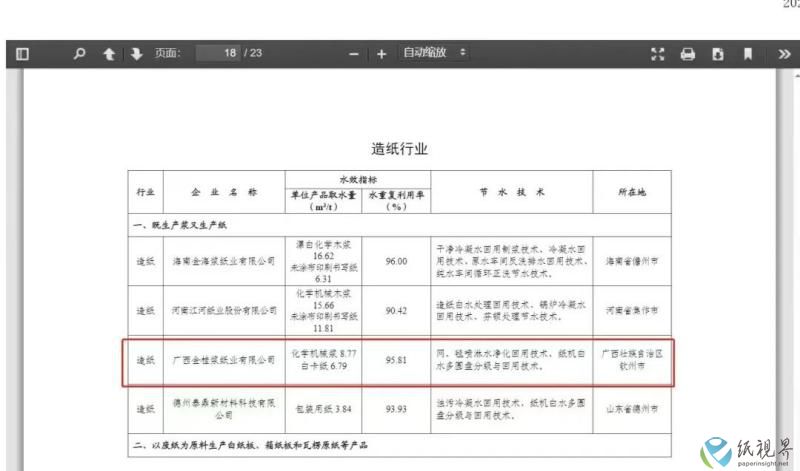Click the header 水重复利用率
The image size is (800, 471).
click(396, 201)
